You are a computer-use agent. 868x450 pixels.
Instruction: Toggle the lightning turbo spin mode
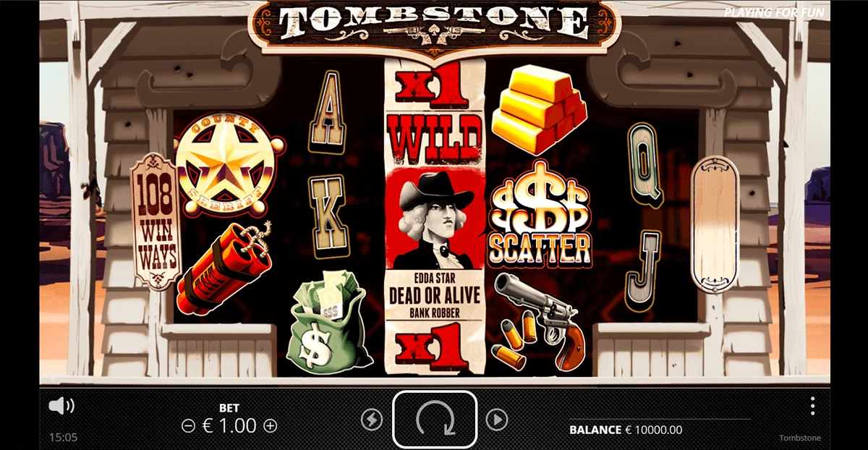pos(372,420)
